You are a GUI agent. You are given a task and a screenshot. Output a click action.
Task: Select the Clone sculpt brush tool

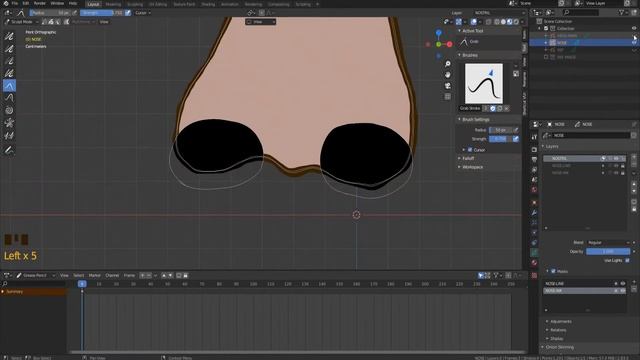coord(9,135)
